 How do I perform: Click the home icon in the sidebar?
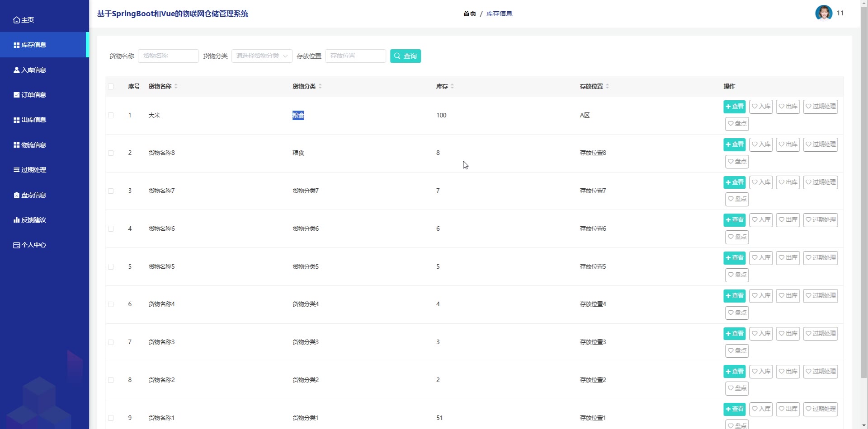(x=17, y=20)
